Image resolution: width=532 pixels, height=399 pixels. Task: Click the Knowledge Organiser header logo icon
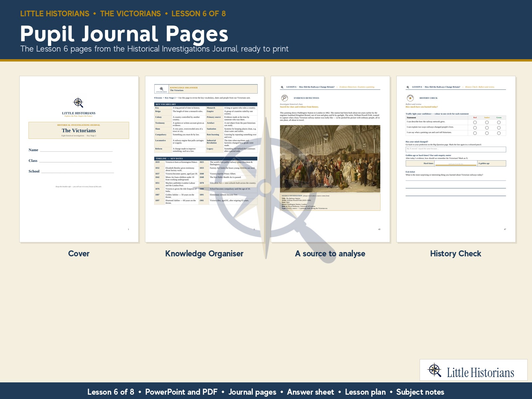click(162, 89)
